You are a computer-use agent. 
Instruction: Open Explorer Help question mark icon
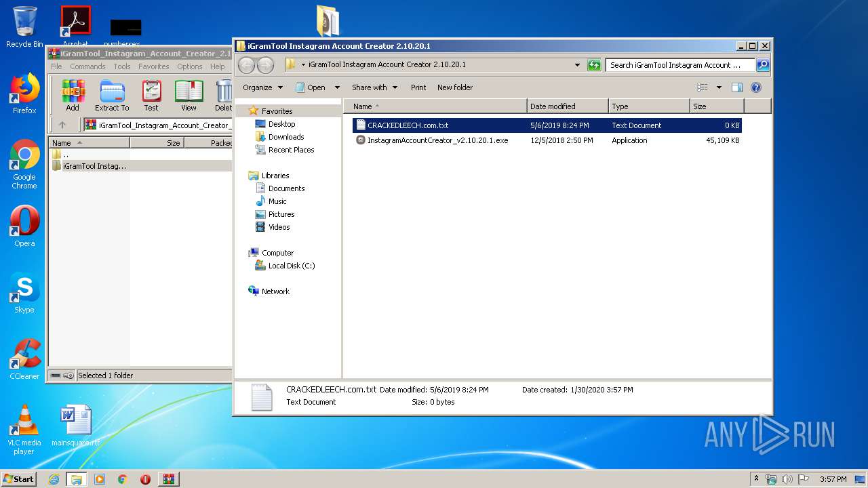click(756, 87)
